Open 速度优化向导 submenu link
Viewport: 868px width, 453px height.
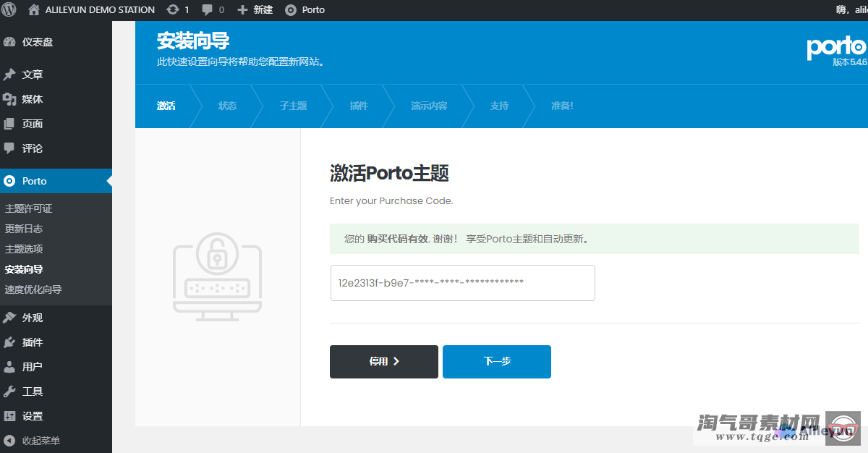tap(33, 289)
